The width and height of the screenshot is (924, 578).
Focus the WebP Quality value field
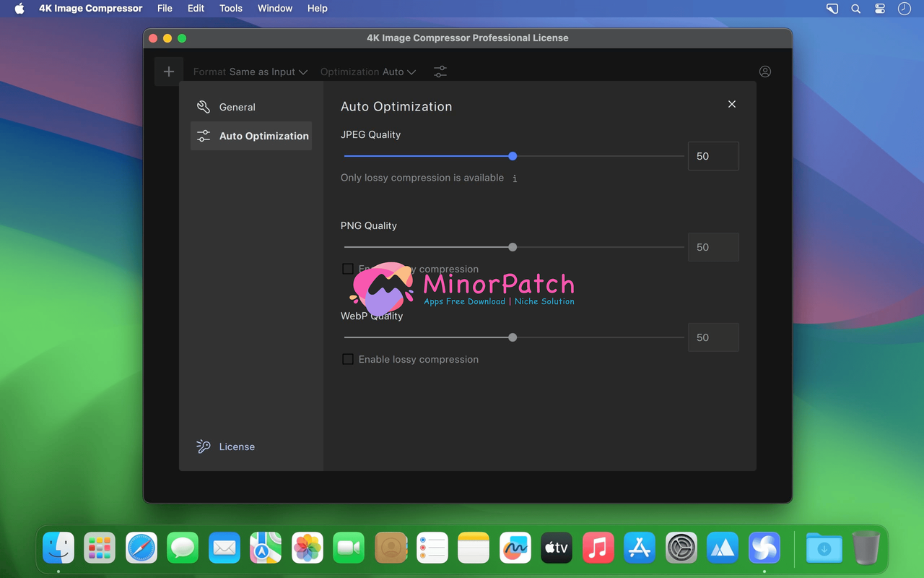pos(713,337)
